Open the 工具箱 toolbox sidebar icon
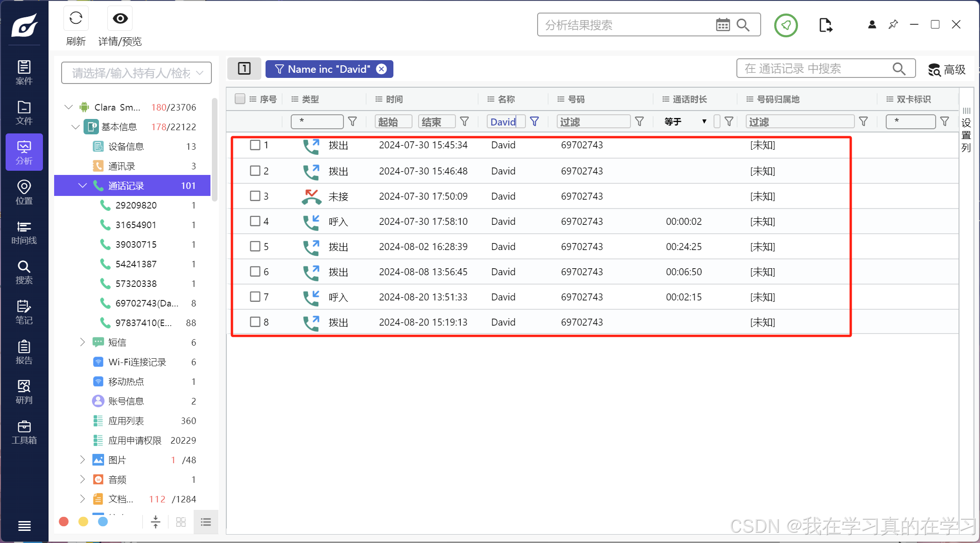Screen dimensions: 980x543 coord(24,432)
